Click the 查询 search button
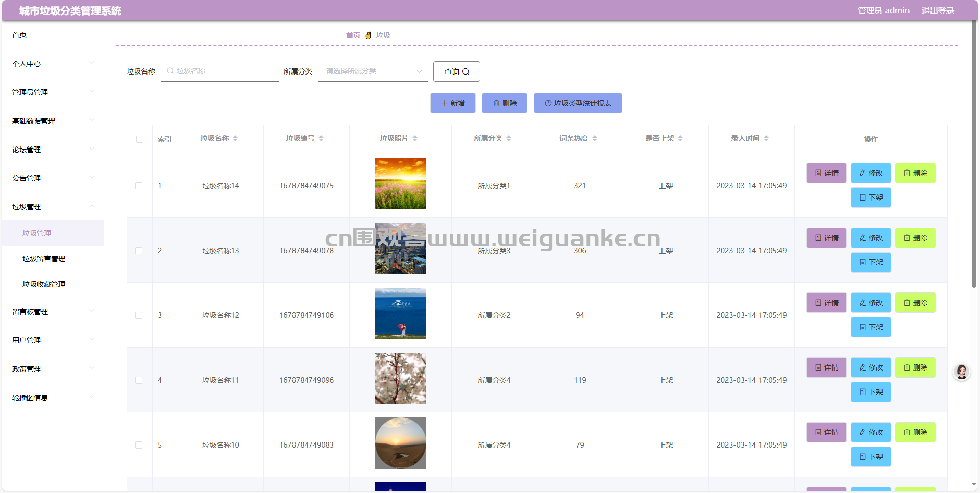This screenshot has width=980, height=493. point(456,71)
